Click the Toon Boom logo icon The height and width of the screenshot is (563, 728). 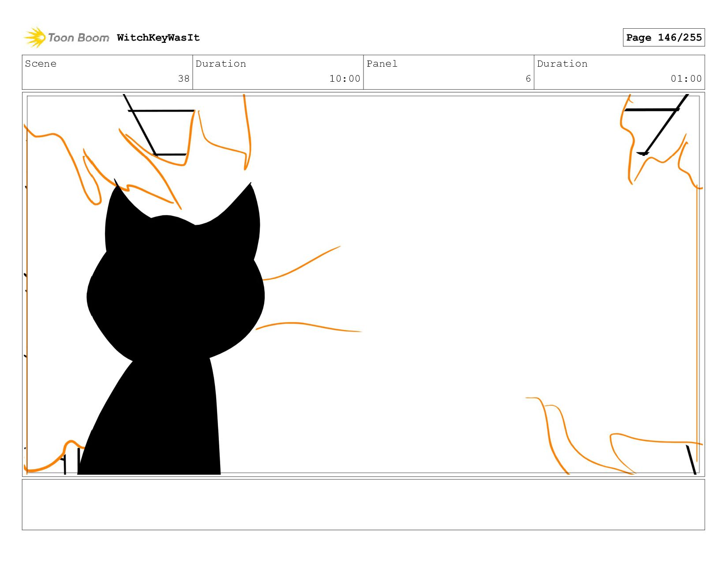35,38
